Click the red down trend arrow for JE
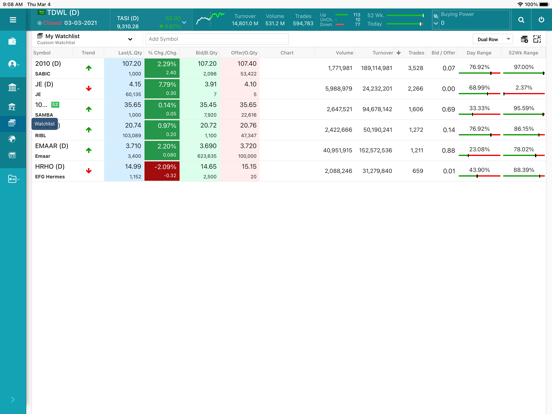Screen dimensions: 552x414 tap(89, 88)
